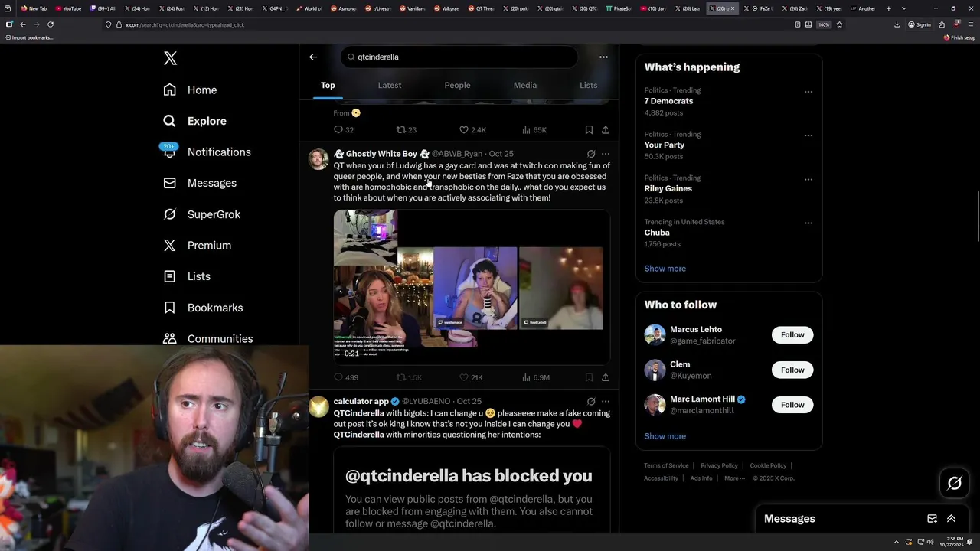Follow Marcus Lehto
The width and height of the screenshot is (980, 551).
pos(792,334)
